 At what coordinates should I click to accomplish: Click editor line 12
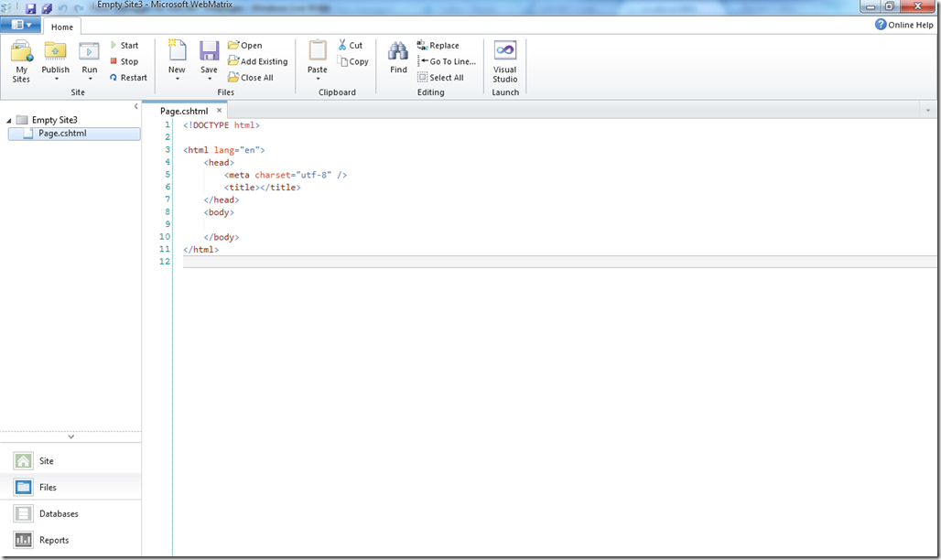click(559, 262)
